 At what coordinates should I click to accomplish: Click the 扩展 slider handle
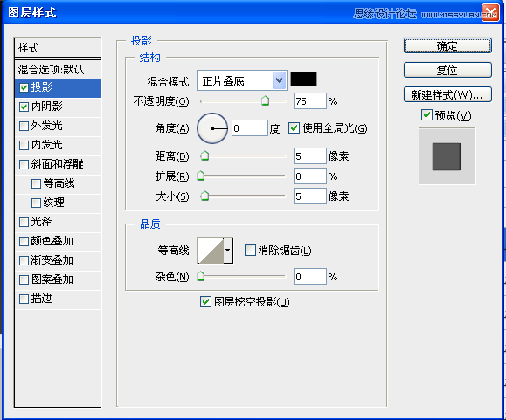(201, 176)
